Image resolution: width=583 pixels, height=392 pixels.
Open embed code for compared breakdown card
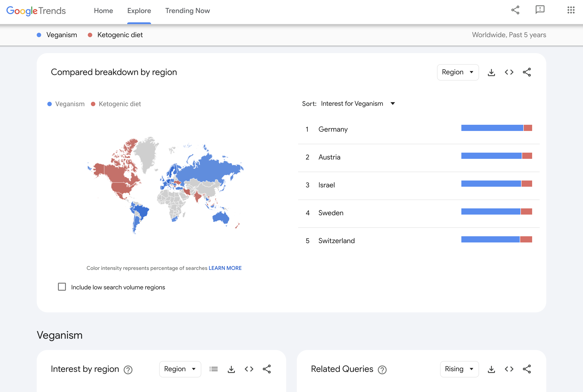(509, 72)
